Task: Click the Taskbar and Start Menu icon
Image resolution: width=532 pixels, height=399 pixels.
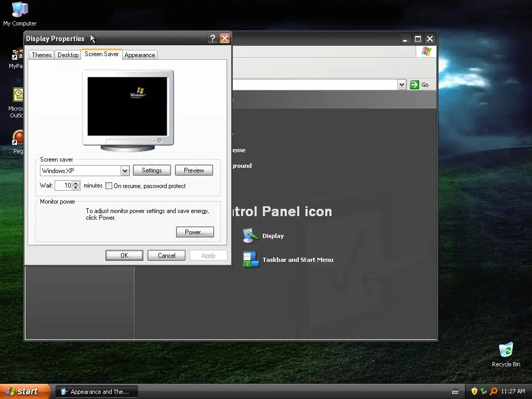Action: [251, 260]
